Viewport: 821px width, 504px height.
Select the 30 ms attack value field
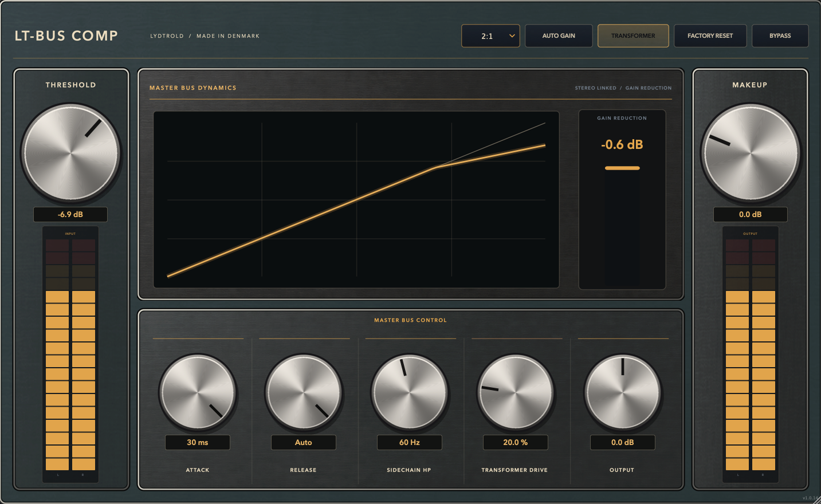(198, 442)
